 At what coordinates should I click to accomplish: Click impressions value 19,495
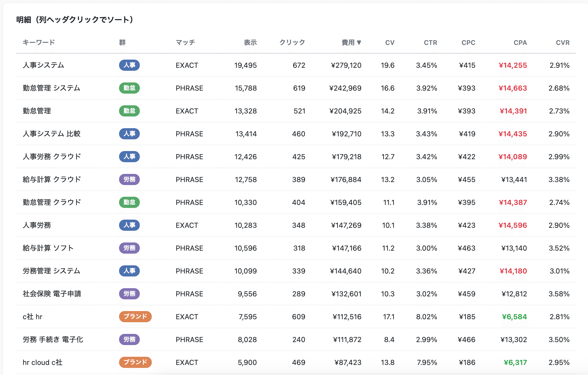click(x=245, y=65)
